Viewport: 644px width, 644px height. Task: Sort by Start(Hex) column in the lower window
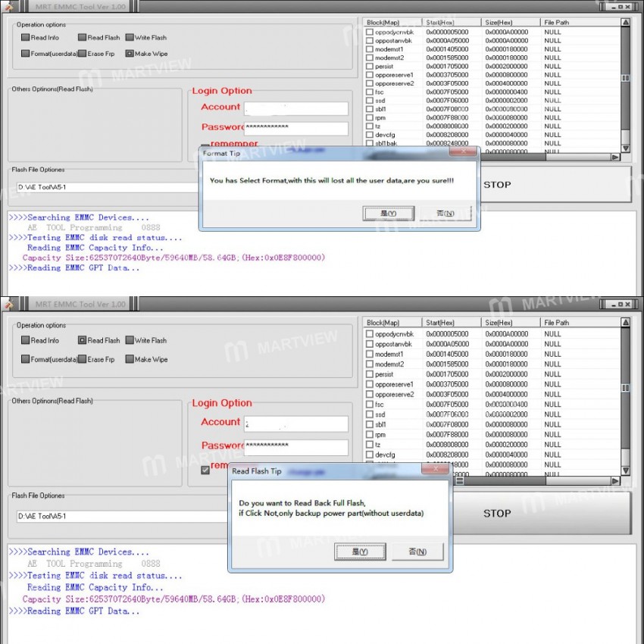tap(452, 323)
